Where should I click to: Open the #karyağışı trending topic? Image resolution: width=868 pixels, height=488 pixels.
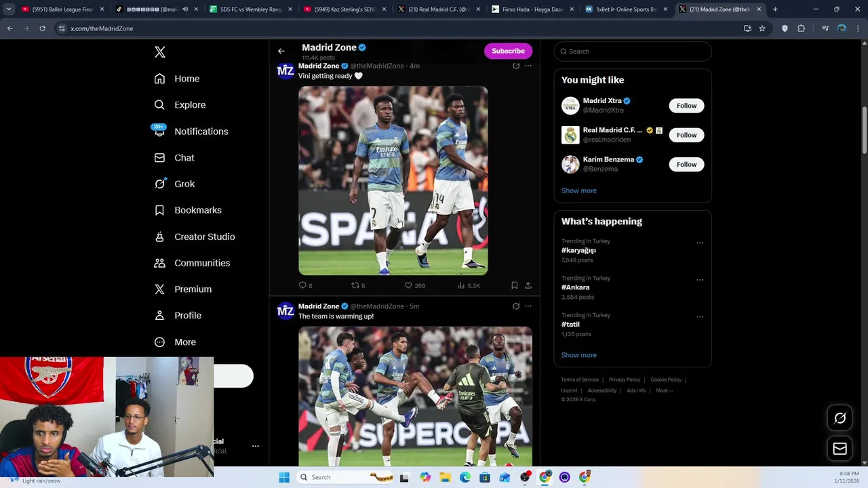coord(578,251)
